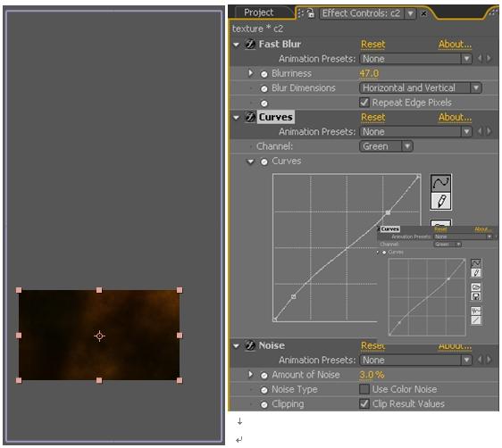Click the panel lock icon

point(310,13)
